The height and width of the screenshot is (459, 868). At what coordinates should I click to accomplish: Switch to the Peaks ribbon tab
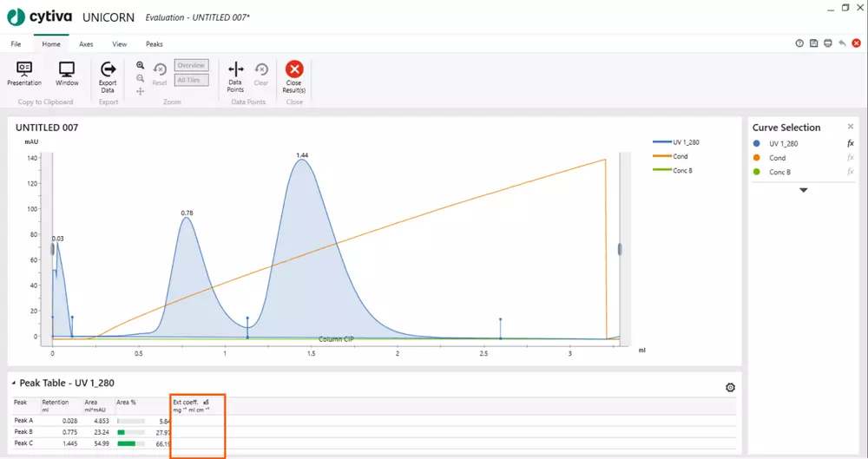155,43
